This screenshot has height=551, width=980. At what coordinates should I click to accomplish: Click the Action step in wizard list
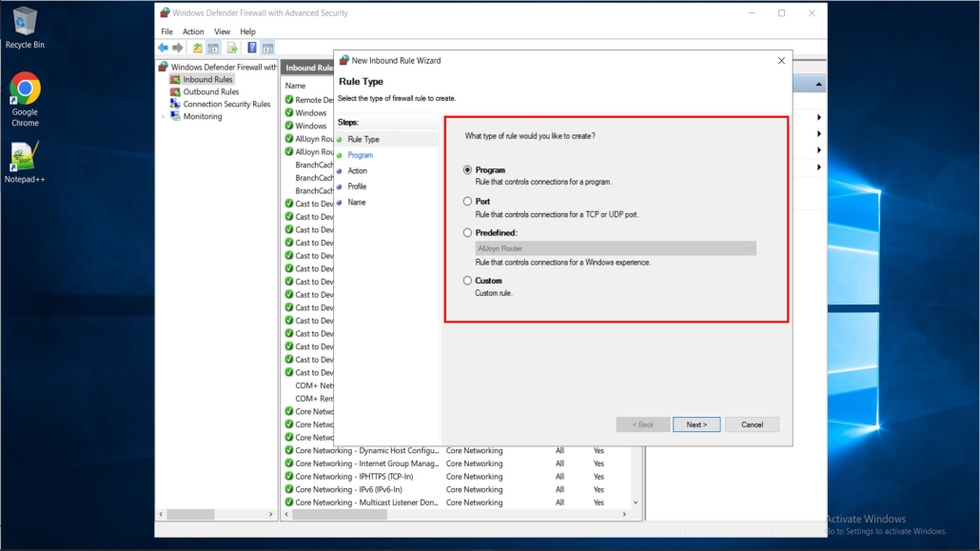pos(358,170)
